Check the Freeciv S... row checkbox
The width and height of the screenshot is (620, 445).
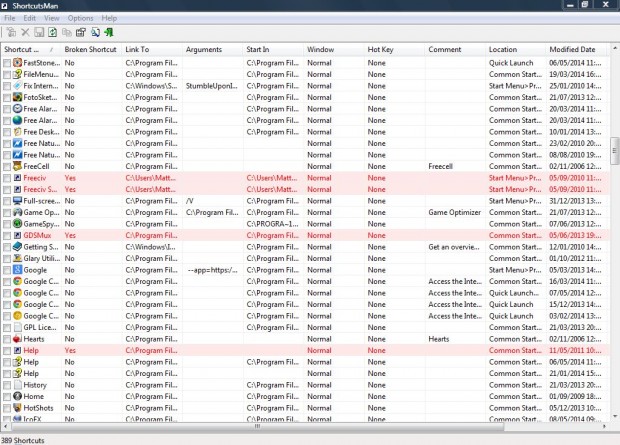(x=7, y=189)
